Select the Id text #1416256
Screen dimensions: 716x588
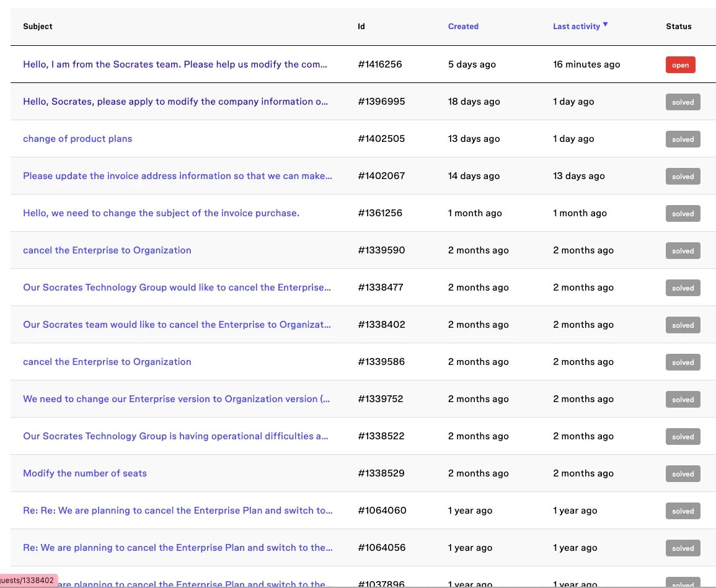tap(380, 64)
